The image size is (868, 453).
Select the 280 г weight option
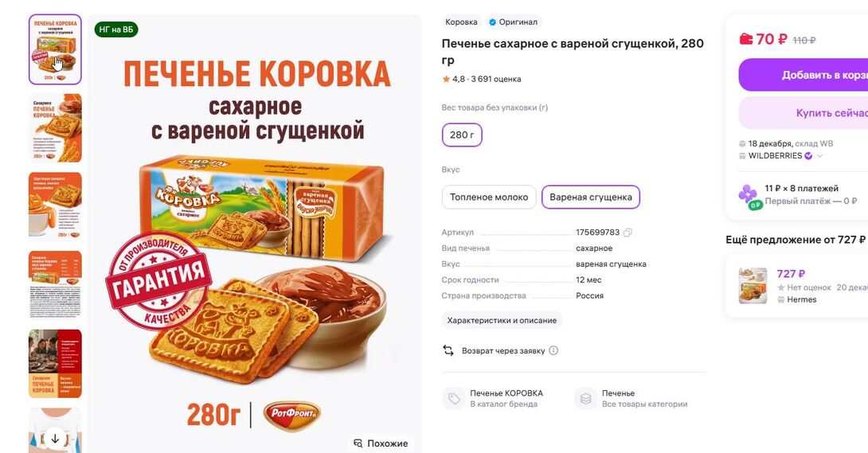tap(462, 135)
